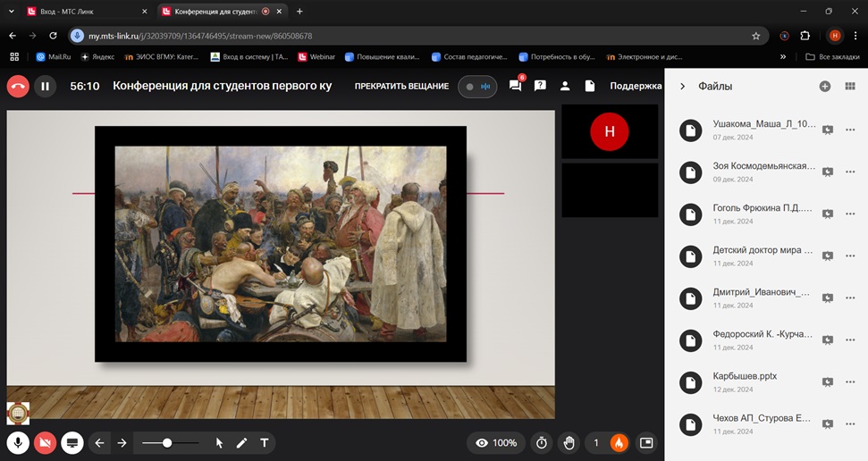Screen dimensions: 868x461
Task: Present the Ушакома_Маша file on screen
Action: [828, 130]
